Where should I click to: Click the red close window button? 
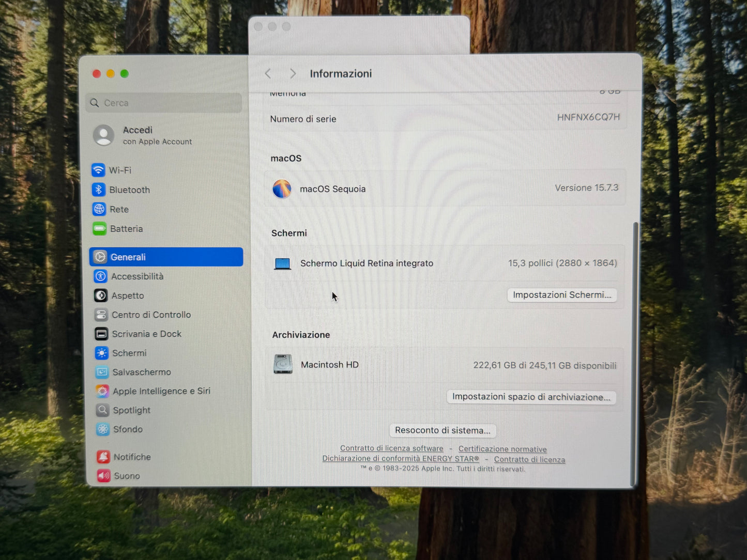(97, 74)
